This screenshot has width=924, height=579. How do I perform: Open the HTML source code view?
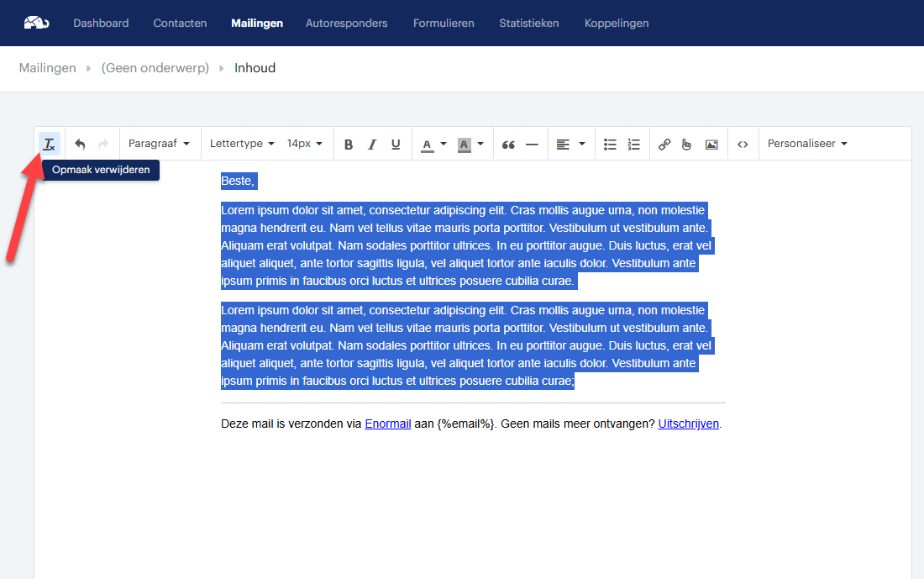[743, 145]
